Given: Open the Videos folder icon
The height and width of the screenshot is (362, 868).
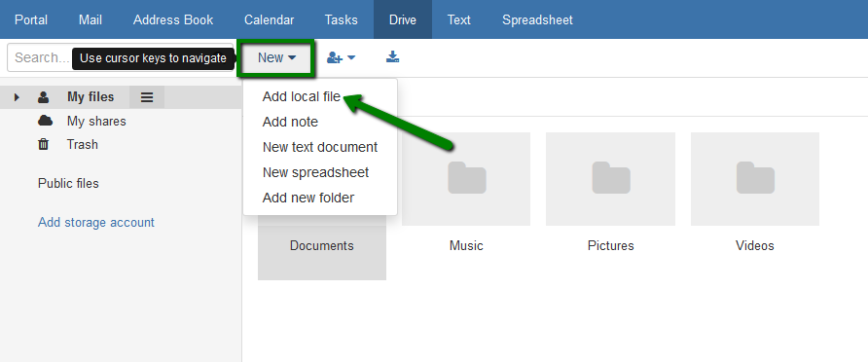Looking at the screenshot, I should pyautogui.click(x=755, y=179).
